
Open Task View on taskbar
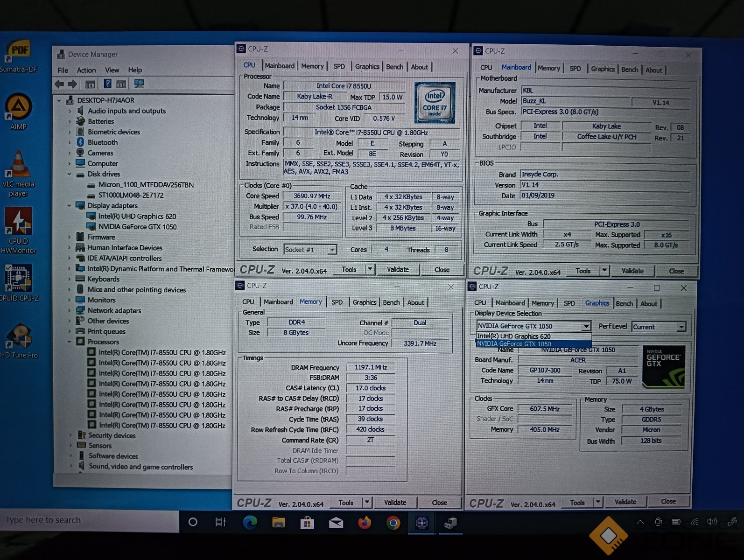tap(220, 522)
